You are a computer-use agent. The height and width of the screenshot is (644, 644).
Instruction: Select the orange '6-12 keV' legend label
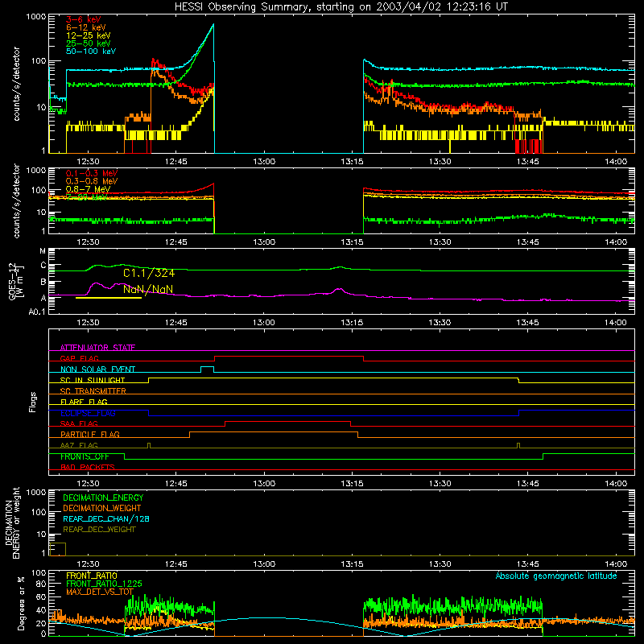86,27
